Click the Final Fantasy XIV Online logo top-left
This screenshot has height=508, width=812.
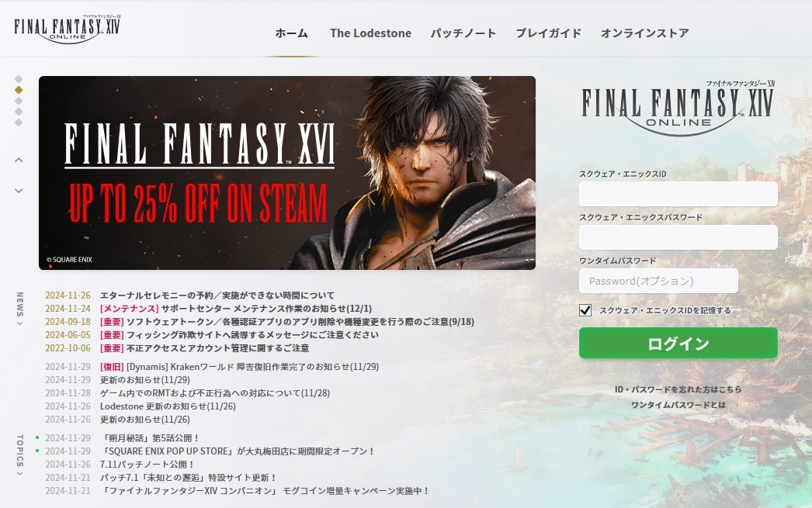[x=68, y=29]
